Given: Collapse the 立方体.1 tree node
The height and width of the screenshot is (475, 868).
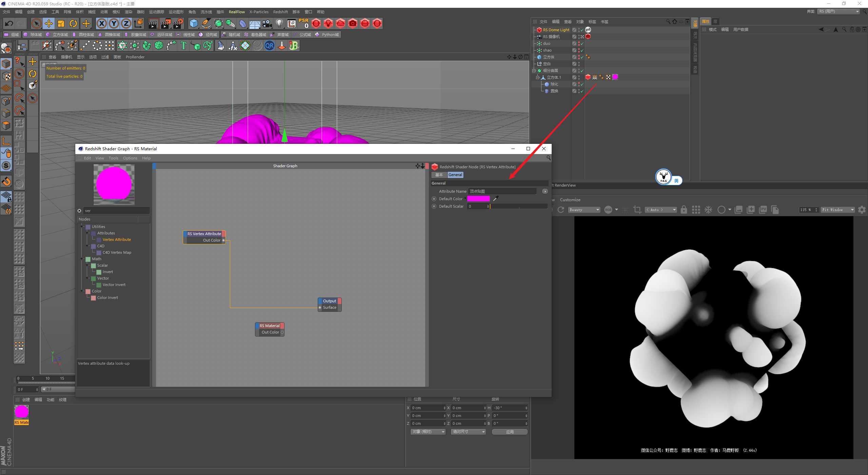Looking at the screenshot, I should point(537,77).
